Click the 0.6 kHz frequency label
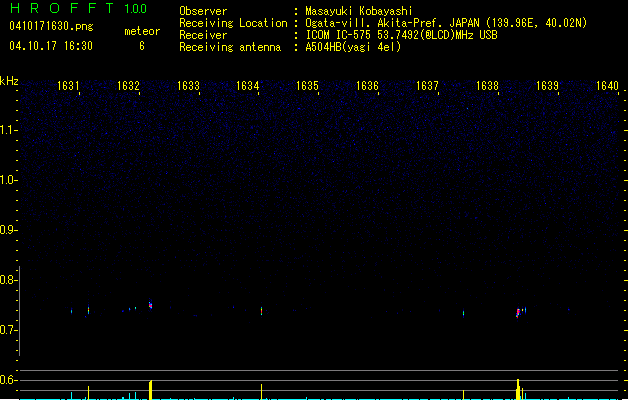The height and width of the screenshot is (400, 629). click(x=8, y=380)
